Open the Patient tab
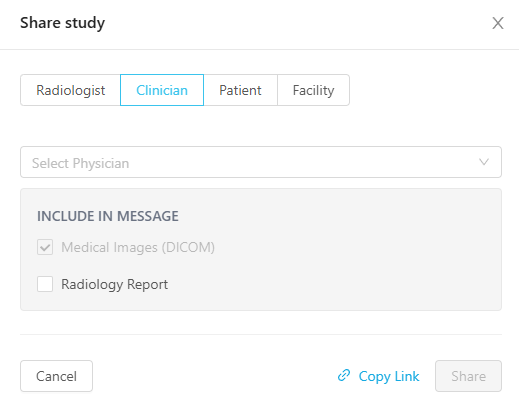Image resolution: width=519 pixels, height=410 pixels. pos(240,90)
